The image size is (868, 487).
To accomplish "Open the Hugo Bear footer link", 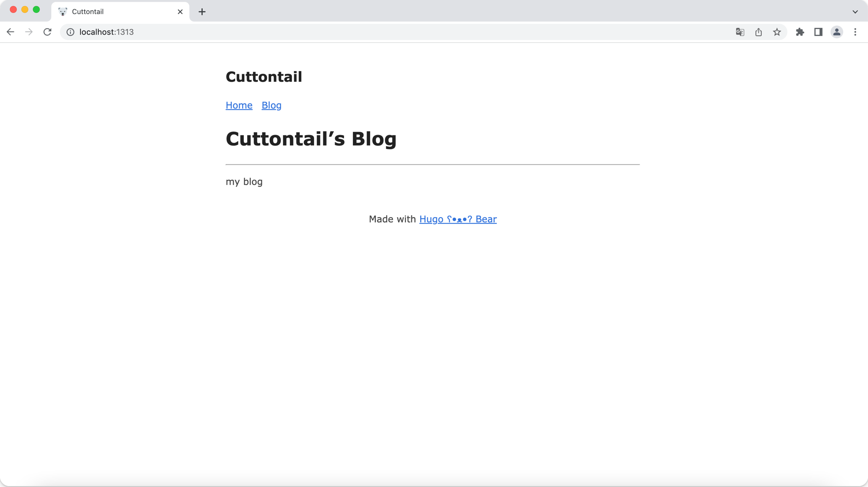I will (x=458, y=219).
